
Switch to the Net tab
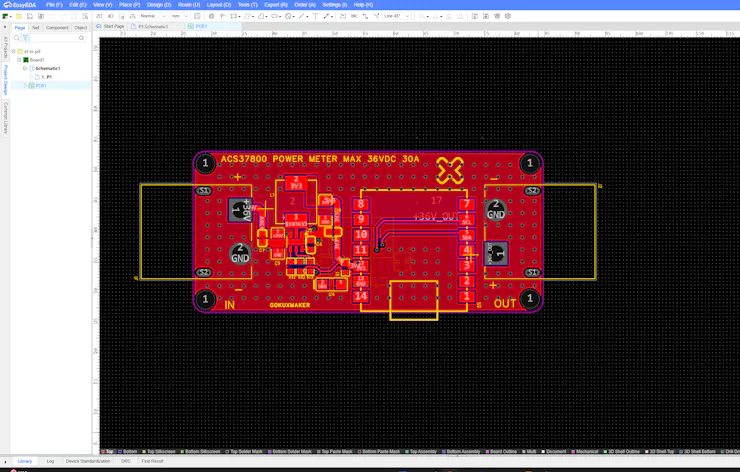(x=35, y=28)
